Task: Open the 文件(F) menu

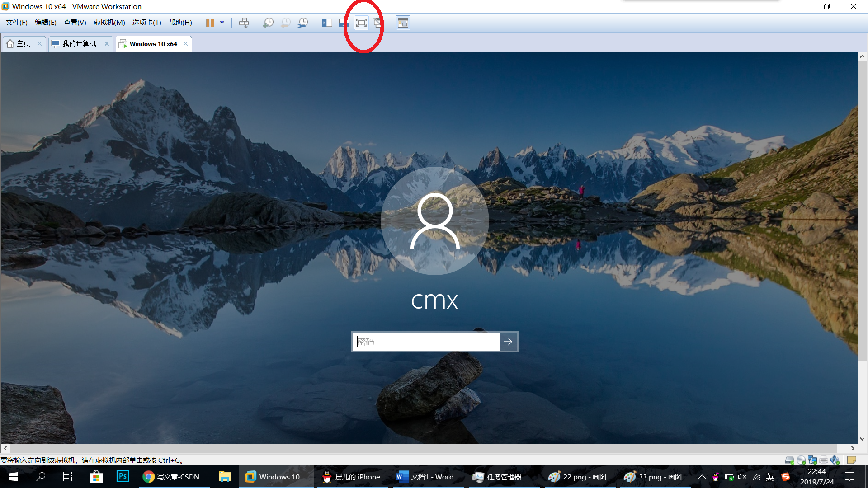Action: pyautogui.click(x=17, y=23)
